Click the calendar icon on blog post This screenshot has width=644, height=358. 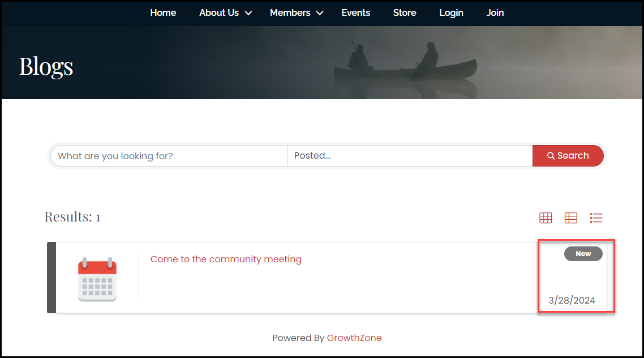coord(97,279)
